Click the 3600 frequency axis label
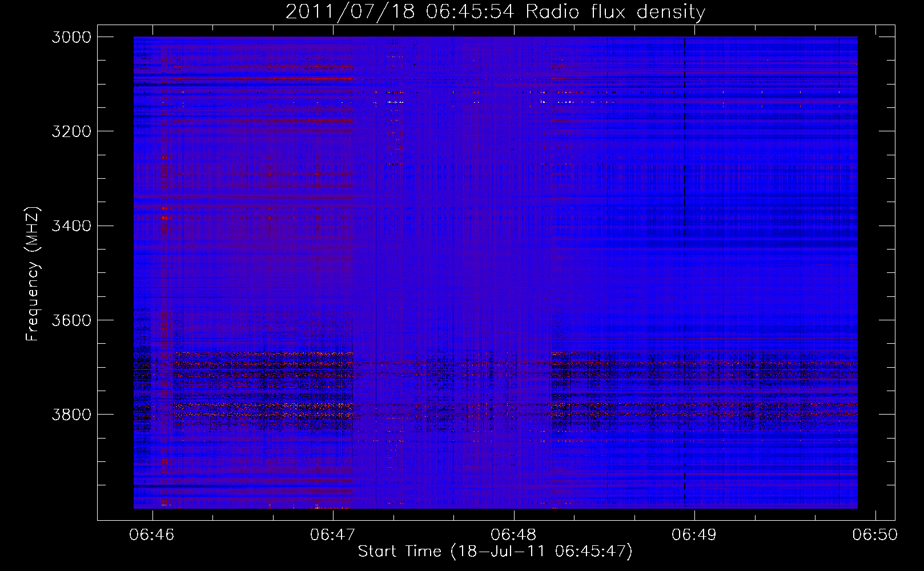The height and width of the screenshot is (571, 924). (71, 320)
